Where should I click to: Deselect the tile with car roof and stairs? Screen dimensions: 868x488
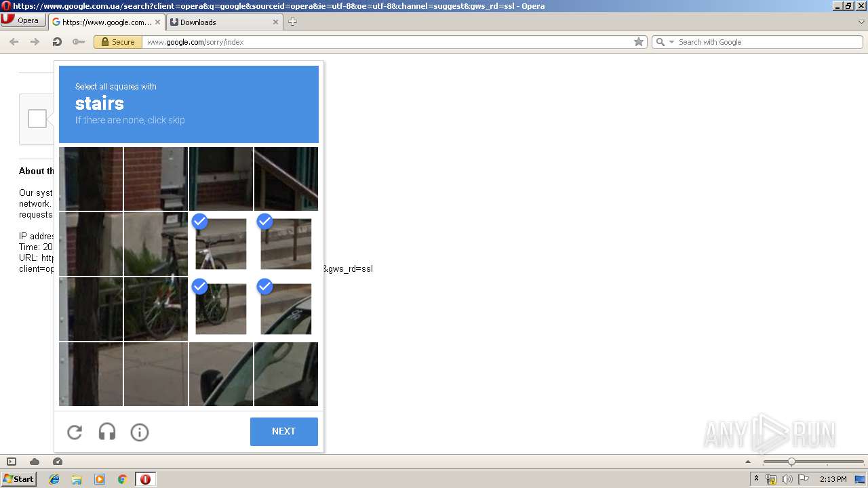pyautogui.click(x=286, y=309)
